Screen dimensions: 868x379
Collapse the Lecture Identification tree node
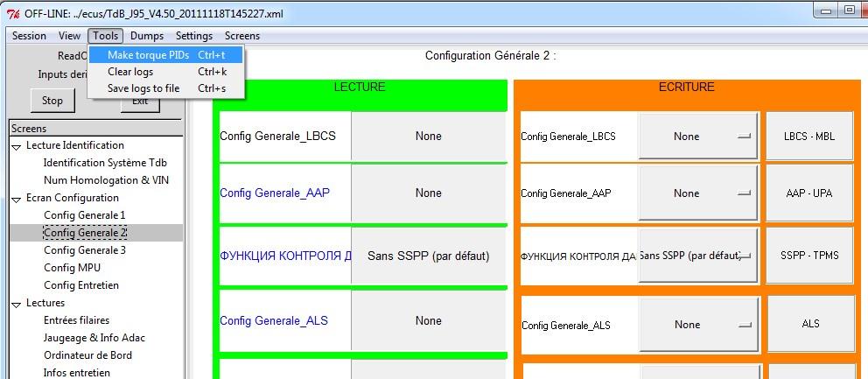click(x=16, y=146)
